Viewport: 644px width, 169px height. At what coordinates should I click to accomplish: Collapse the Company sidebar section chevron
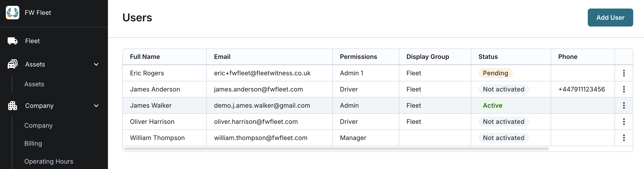(96, 106)
